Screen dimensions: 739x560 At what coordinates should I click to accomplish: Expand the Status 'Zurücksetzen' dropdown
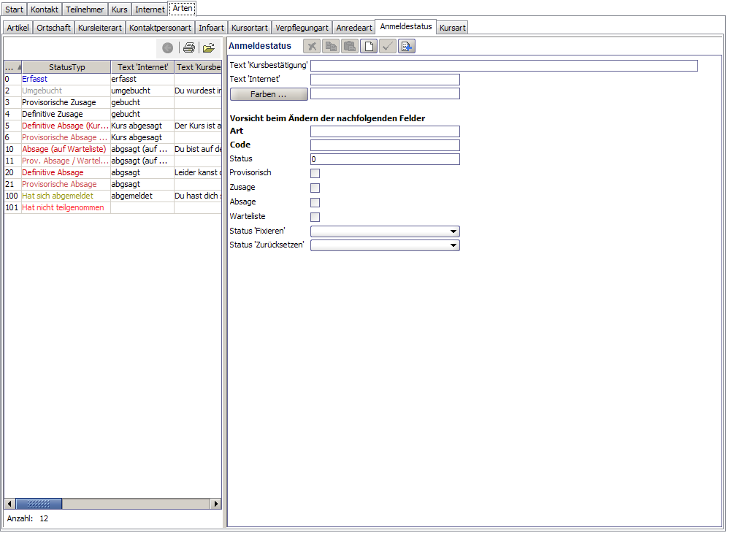pyautogui.click(x=385, y=245)
